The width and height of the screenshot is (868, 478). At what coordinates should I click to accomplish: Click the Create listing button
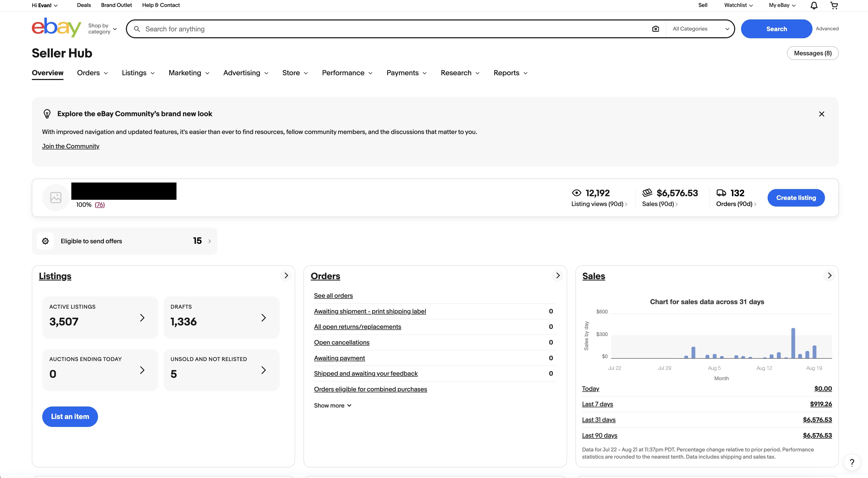coord(796,198)
